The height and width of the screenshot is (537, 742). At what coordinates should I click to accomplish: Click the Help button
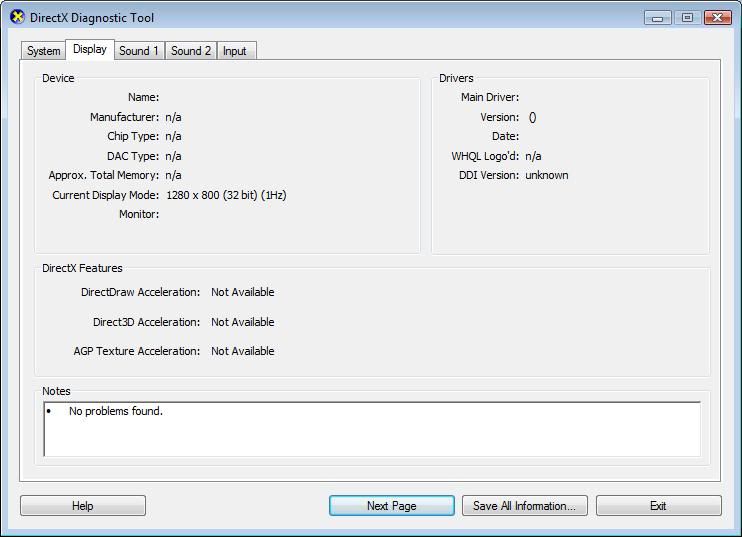pos(83,506)
